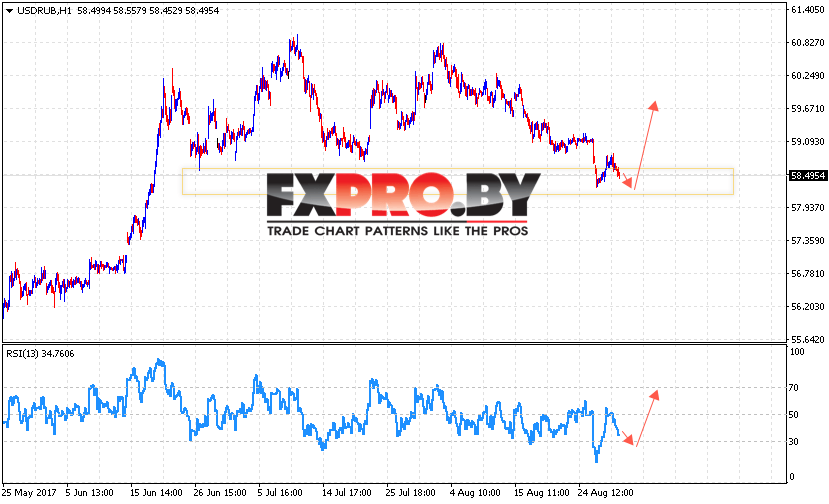Click price level 60.8270 on the scale
829x504 pixels.
coord(807,43)
